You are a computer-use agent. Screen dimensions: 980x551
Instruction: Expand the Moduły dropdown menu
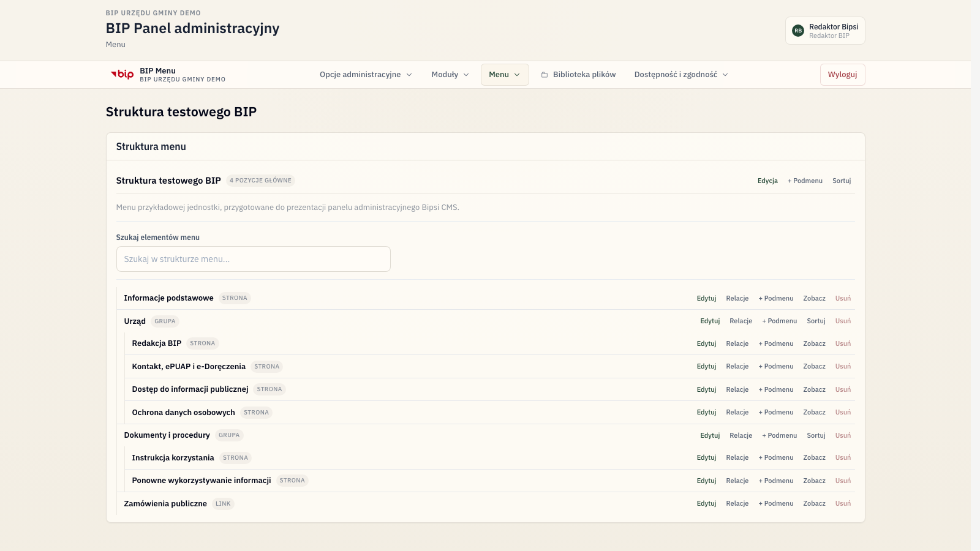pos(450,75)
